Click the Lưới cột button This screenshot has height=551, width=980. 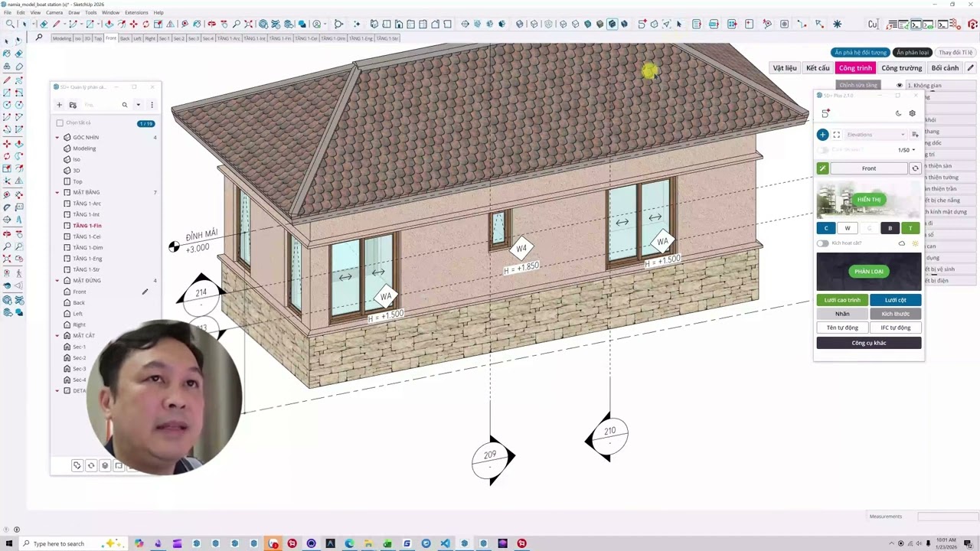pyautogui.click(x=895, y=300)
